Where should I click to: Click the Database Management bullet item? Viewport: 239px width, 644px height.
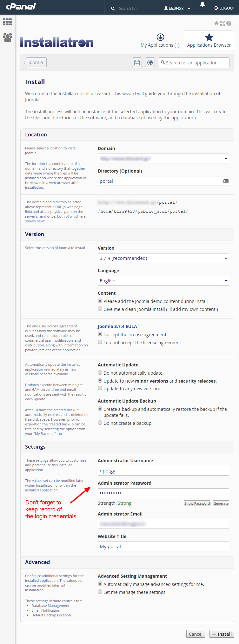click(x=50, y=606)
